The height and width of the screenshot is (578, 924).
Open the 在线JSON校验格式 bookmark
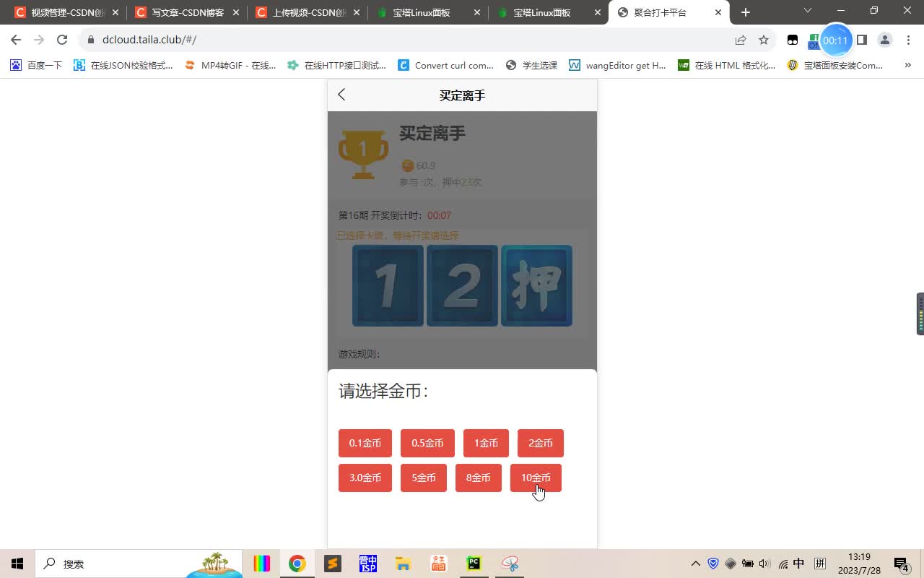point(123,65)
